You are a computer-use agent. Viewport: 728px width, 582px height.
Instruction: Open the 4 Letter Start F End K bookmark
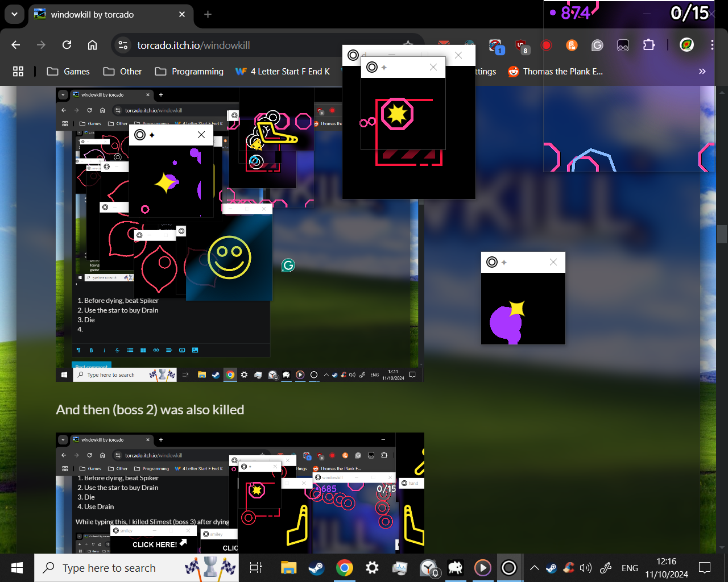pyautogui.click(x=283, y=71)
